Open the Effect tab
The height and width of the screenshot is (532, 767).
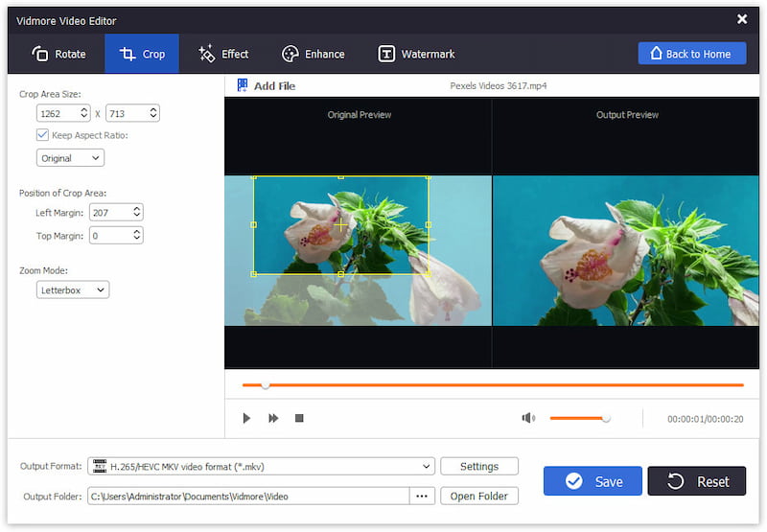[x=222, y=54]
